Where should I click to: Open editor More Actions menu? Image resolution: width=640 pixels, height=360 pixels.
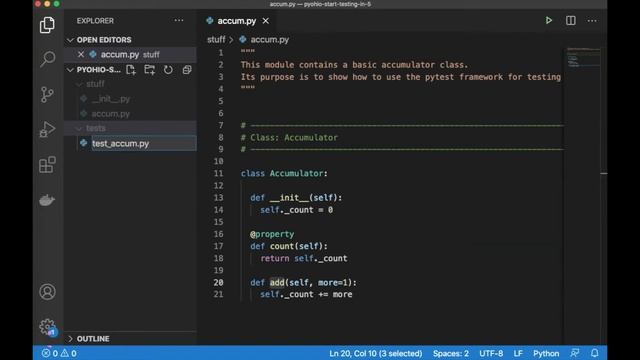(x=592, y=20)
